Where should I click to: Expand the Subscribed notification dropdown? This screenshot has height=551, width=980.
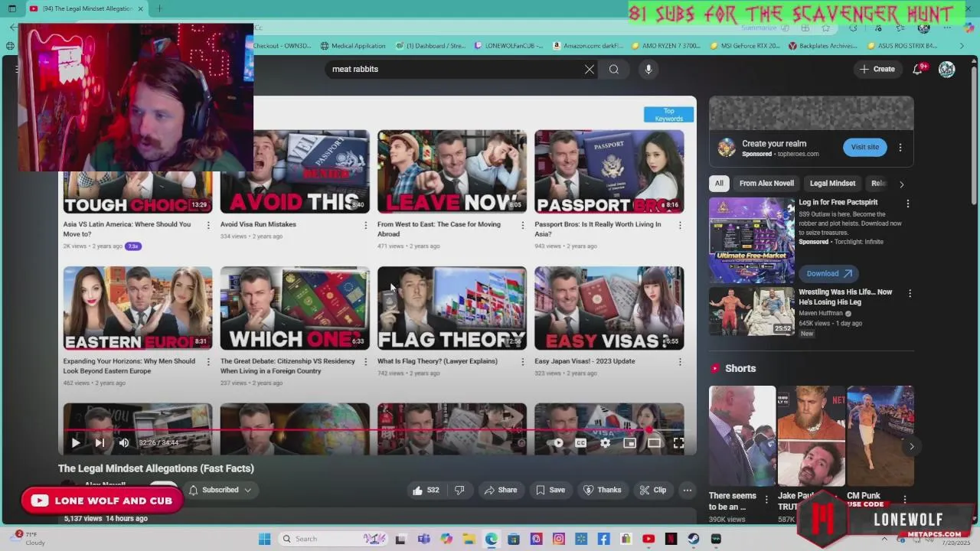coord(220,490)
